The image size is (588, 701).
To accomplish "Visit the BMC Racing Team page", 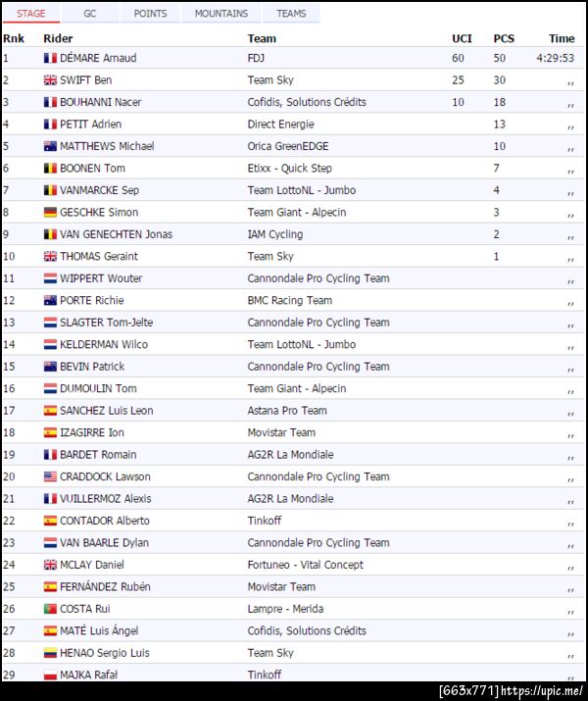I will [x=289, y=300].
